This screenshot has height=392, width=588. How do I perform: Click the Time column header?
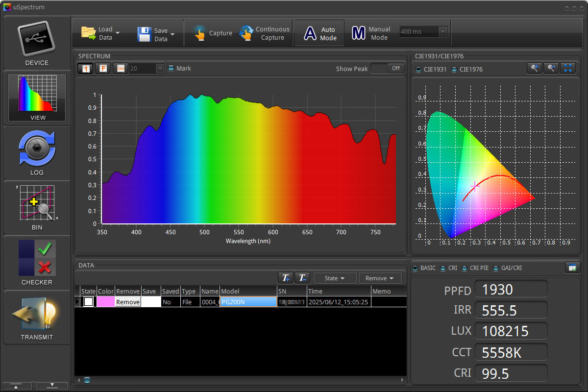pos(339,291)
